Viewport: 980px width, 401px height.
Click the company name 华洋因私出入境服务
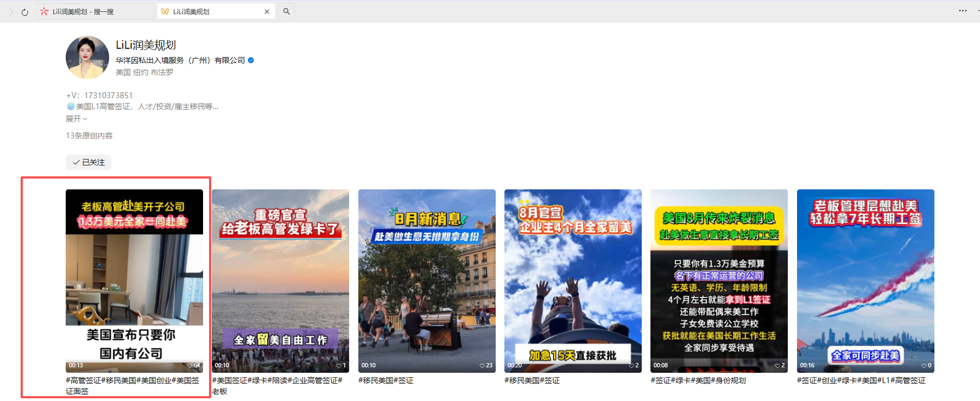pyautogui.click(x=180, y=60)
